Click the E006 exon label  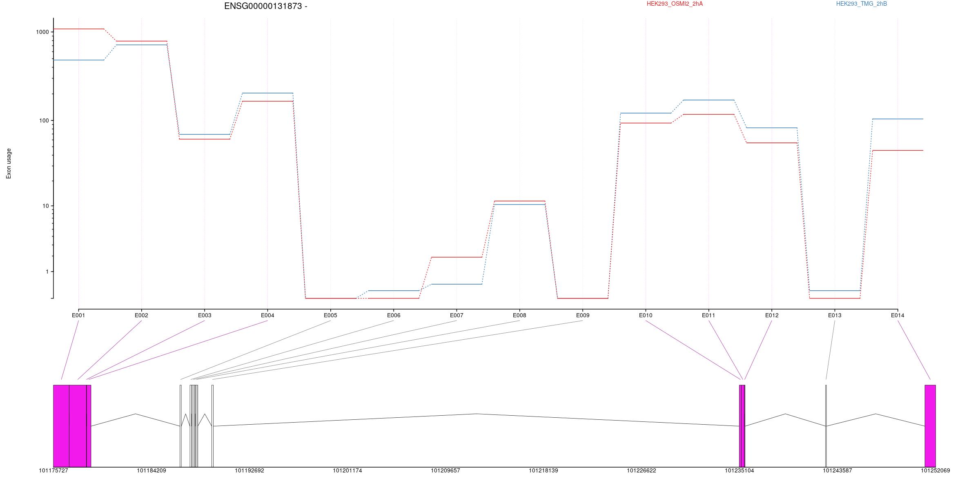pyautogui.click(x=394, y=315)
